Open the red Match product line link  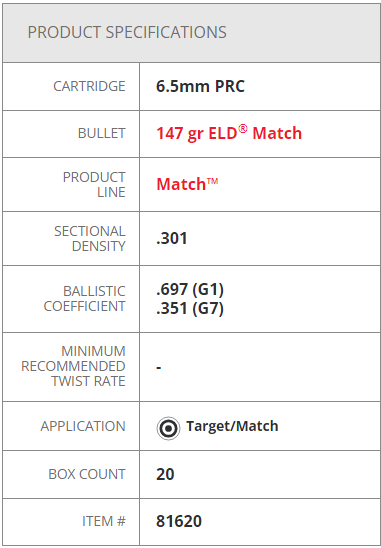coord(187,184)
